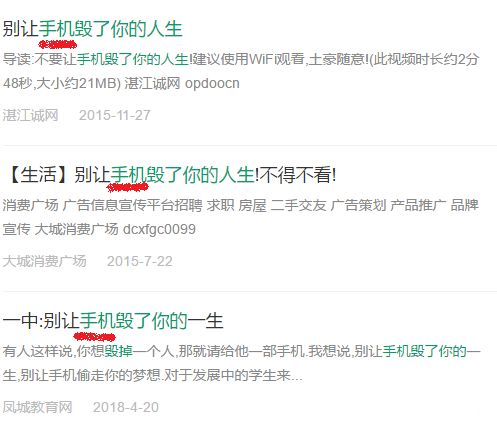Click the green 毁掉 keyword in third summary

tap(119, 351)
